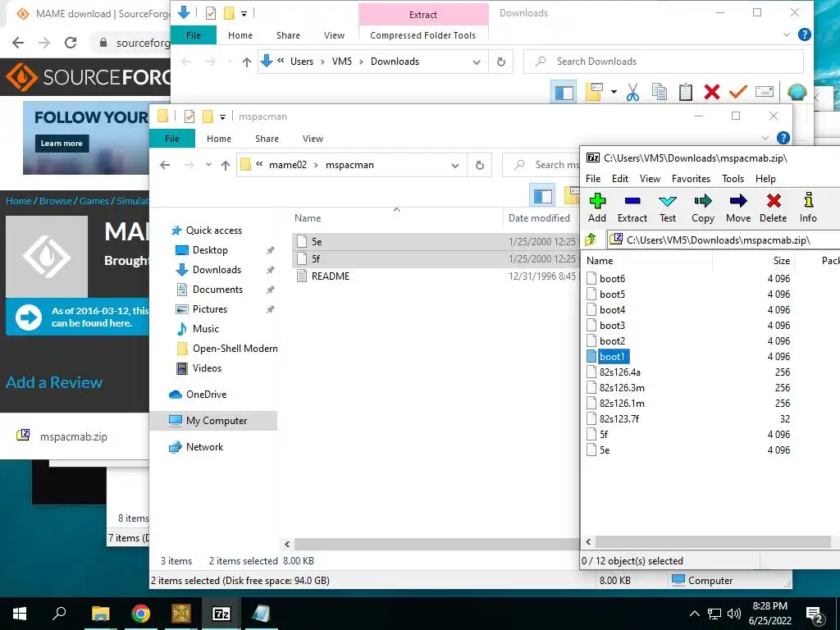Select Downloads in Quick access sidebar
The height and width of the screenshot is (630, 840).
pyautogui.click(x=217, y=269)
